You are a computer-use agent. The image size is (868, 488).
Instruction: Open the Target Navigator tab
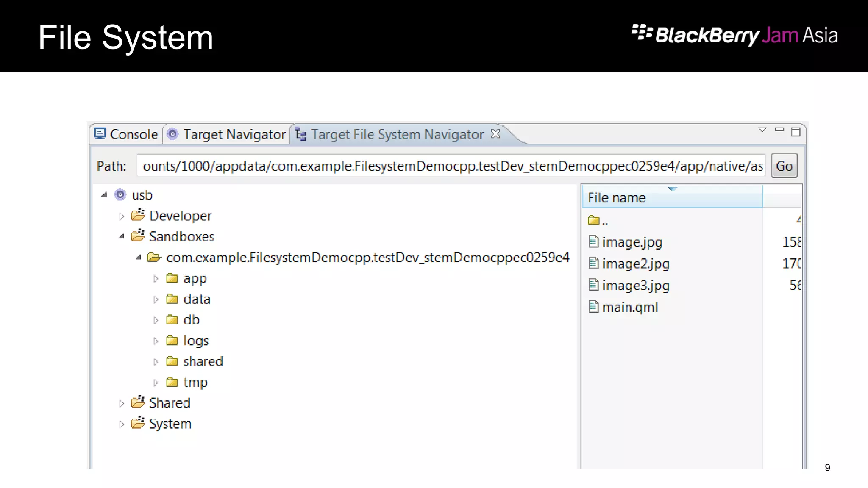pos(226,134)
